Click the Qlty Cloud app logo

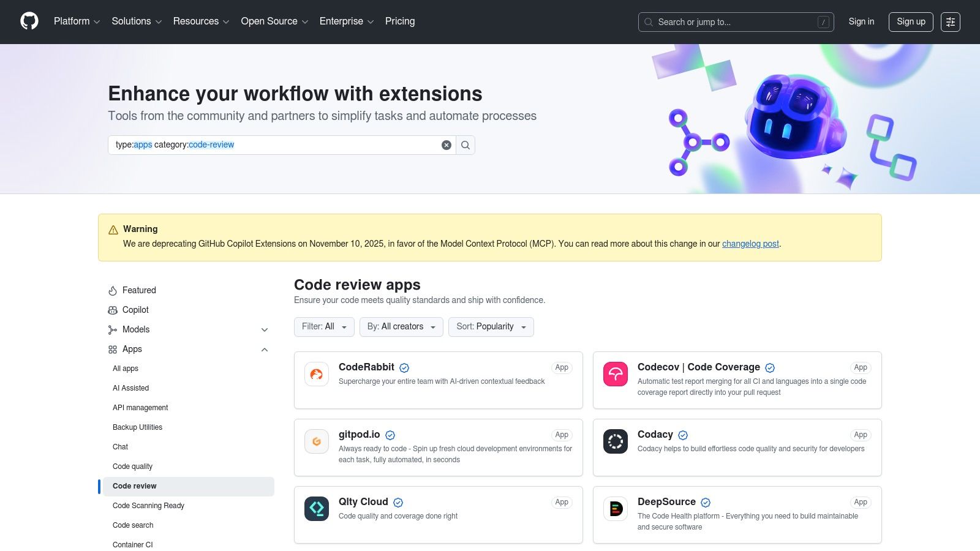tap(317, 509)
